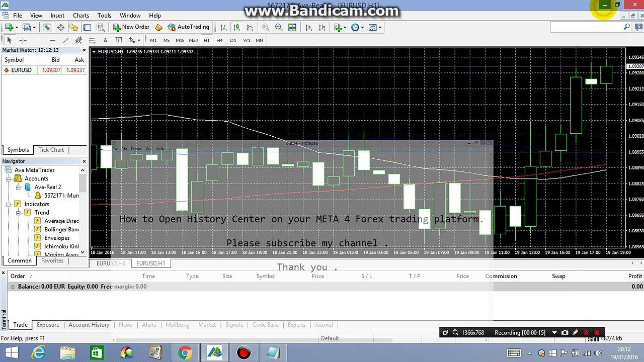The height and width of the screenshot is (362, 644).
Task: Switch chart to Candlesticks mode
Action: 236,27
